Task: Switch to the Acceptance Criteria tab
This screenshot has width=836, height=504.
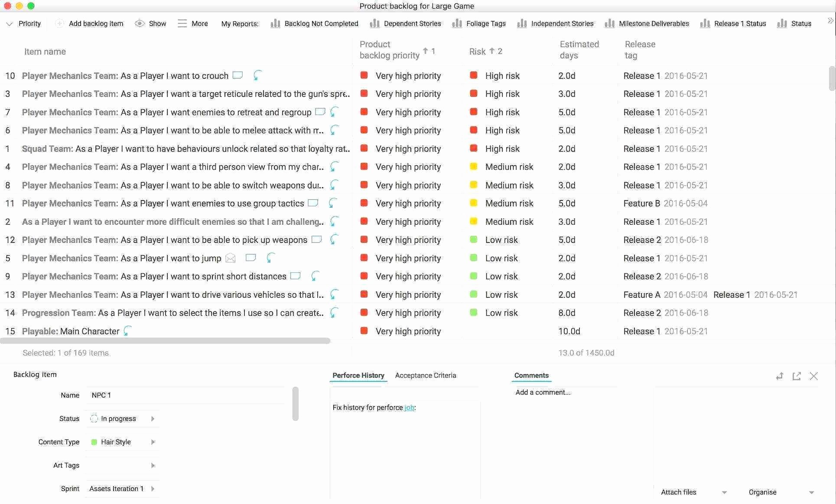Action: point(426,375)
